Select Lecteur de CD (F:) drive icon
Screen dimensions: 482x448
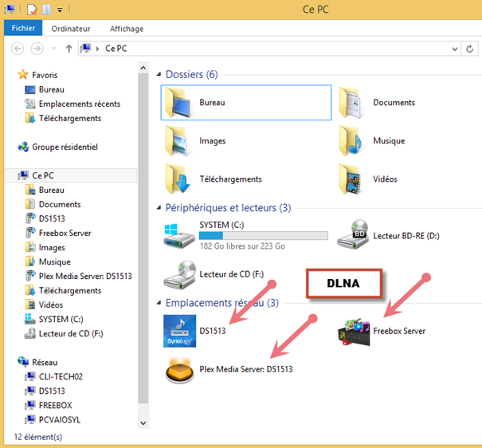tap(180, 274)
